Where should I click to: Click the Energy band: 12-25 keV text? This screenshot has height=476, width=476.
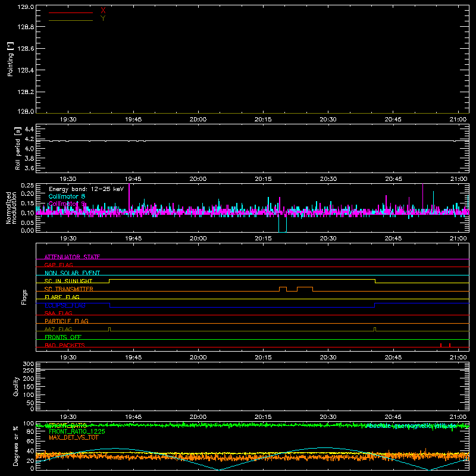pos(86,189)
